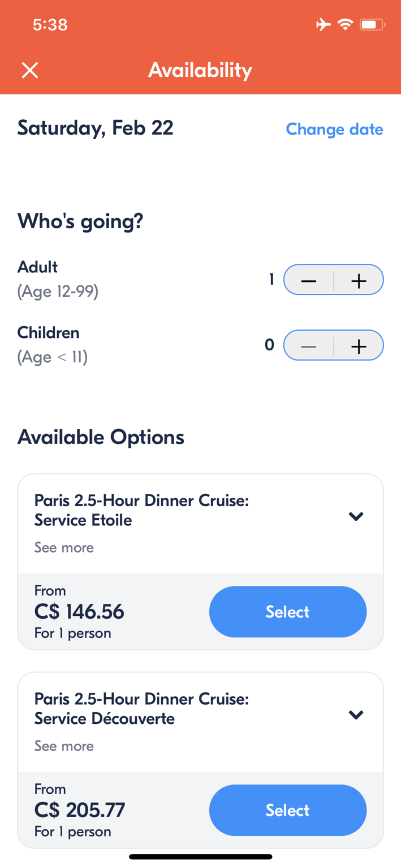The image size is (401, 868).
Task: Expand the Service Découverte cruise details
Action: [356, 714]
